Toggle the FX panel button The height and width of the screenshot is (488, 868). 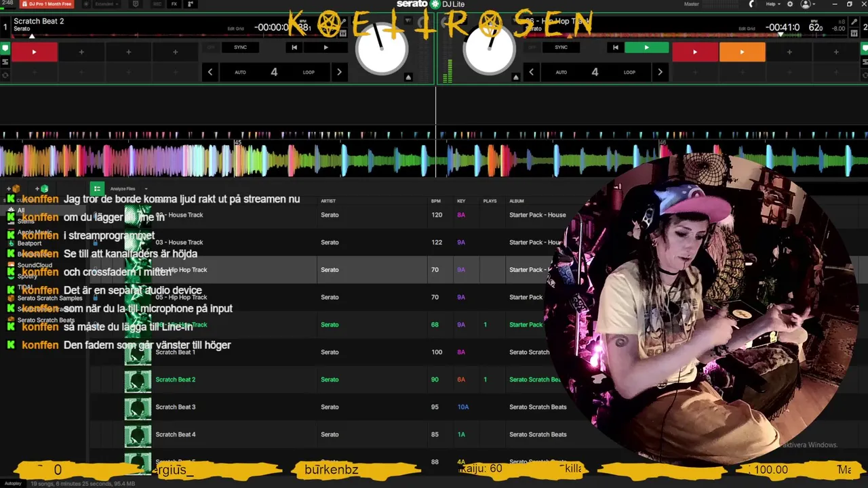(174, 4)
